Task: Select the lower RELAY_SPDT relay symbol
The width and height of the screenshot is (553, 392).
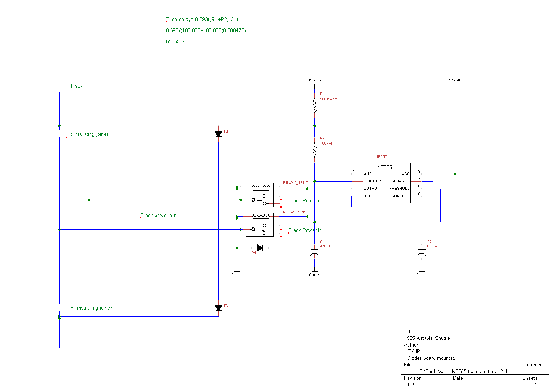Action: [x=260, y=224]
